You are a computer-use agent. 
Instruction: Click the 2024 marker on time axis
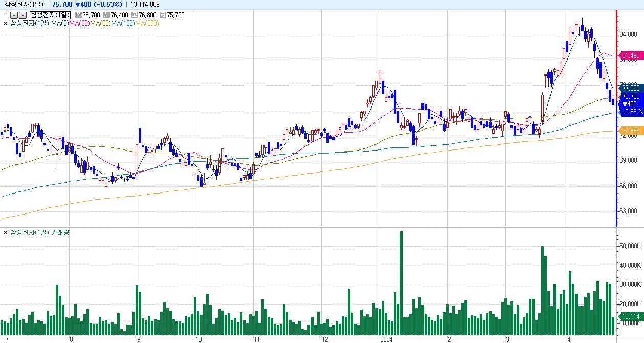click(x=386, y=339)
